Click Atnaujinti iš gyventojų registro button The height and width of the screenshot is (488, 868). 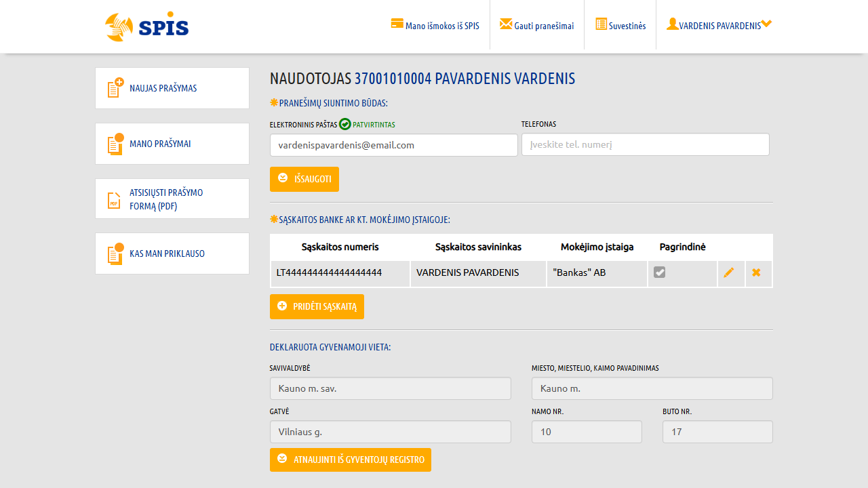click(351, 460)
